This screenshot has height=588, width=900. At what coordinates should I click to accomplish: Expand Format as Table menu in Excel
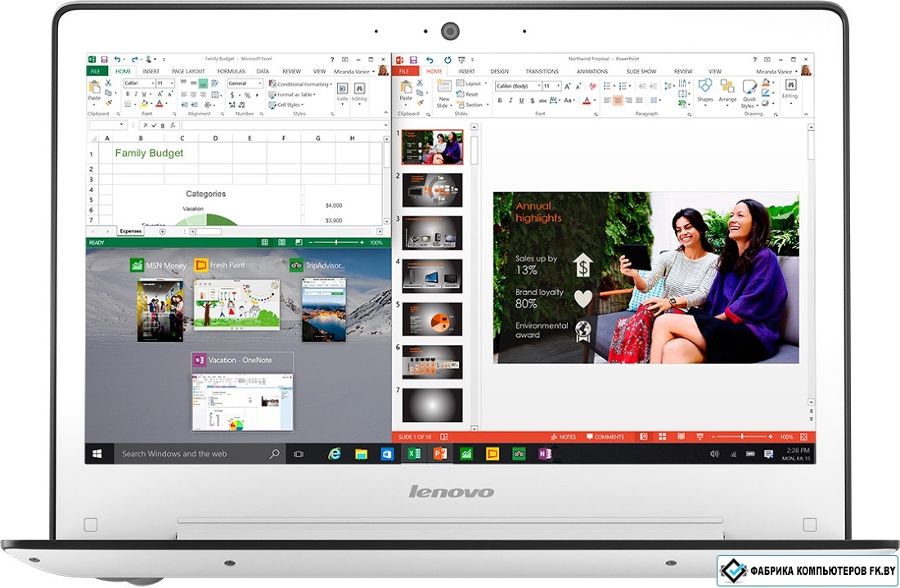[x=292, y=94]
